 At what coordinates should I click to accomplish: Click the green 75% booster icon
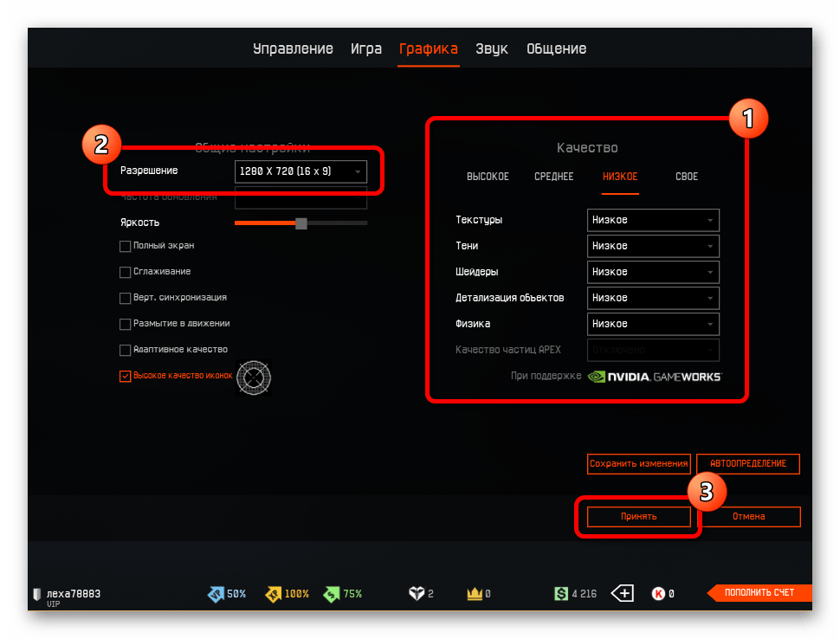pos(331,594)
